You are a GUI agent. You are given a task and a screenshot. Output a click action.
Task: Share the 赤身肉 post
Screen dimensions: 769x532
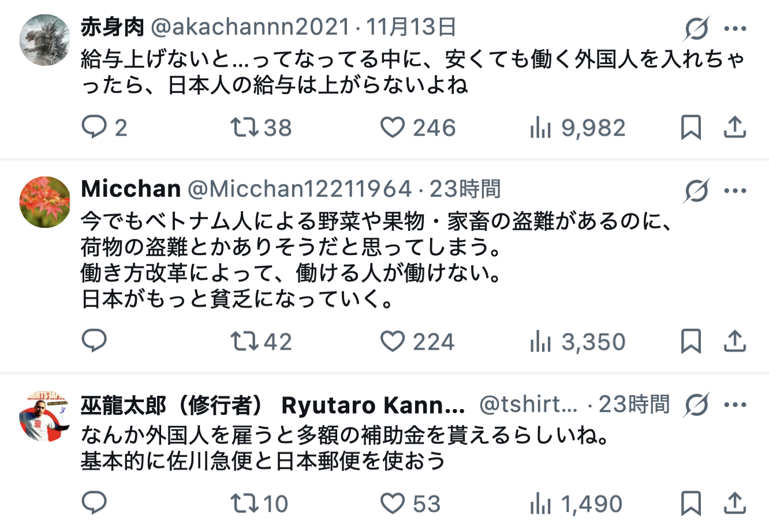pyautogui.click(x=735, y=128)
